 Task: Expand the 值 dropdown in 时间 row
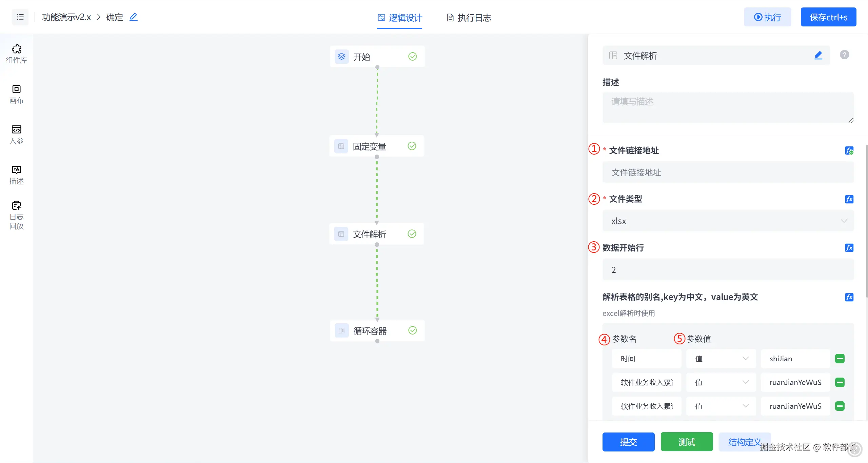[721, 359]
